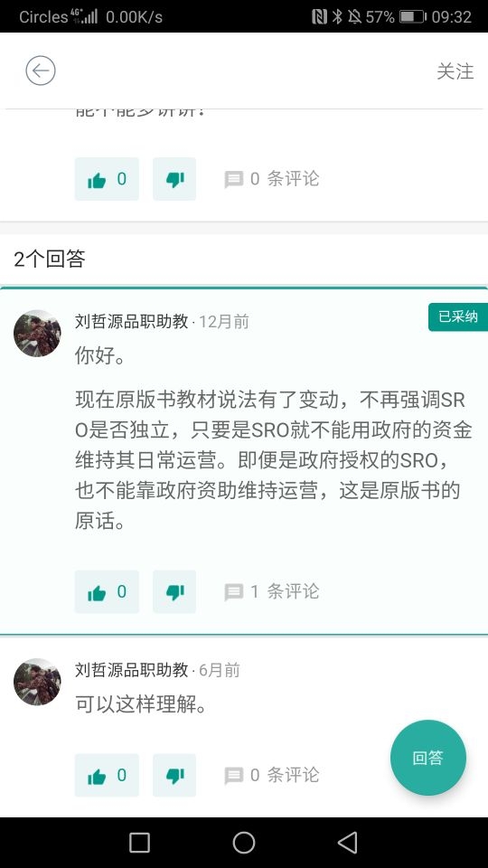Like the question with thumbs-up
This screenshot has width=488, height=868.
[107, 179]
